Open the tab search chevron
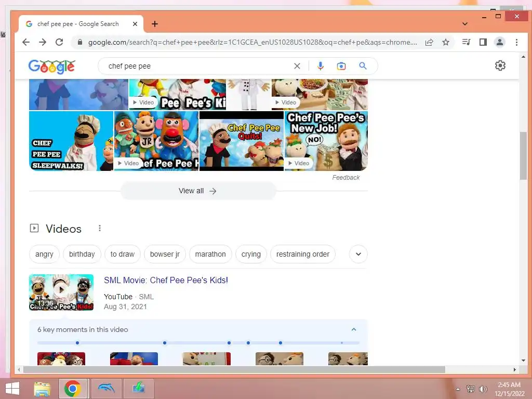Image resolution: width=532 pixels, height=399 pixels. point(465,24)
